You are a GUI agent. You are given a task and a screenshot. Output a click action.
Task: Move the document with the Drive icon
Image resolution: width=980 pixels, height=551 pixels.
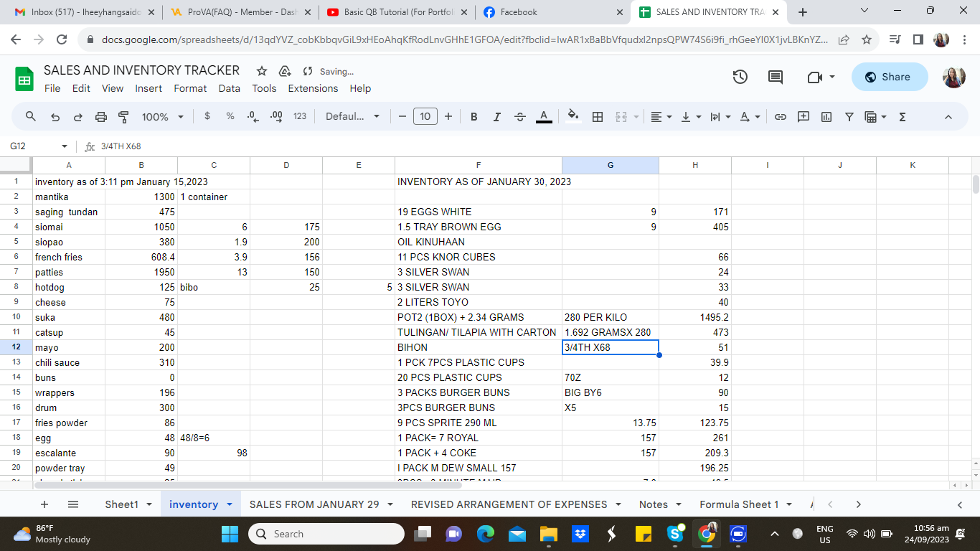point(285,71)
